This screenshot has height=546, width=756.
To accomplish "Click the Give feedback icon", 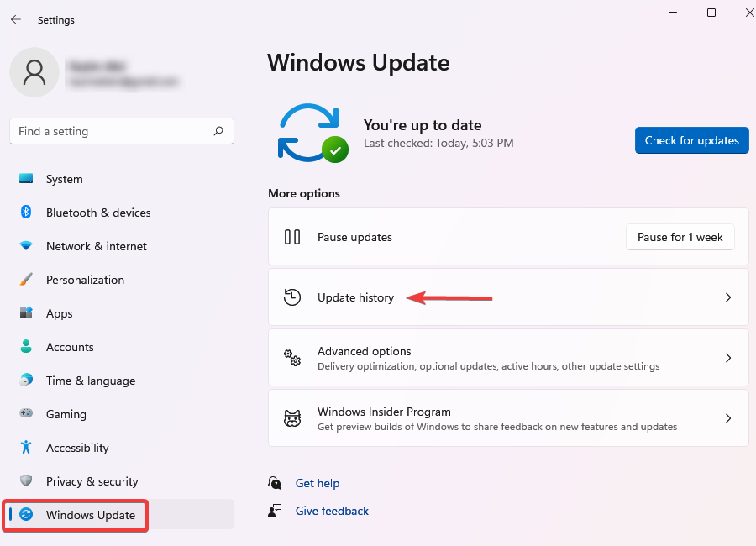I will click(275, 511).
